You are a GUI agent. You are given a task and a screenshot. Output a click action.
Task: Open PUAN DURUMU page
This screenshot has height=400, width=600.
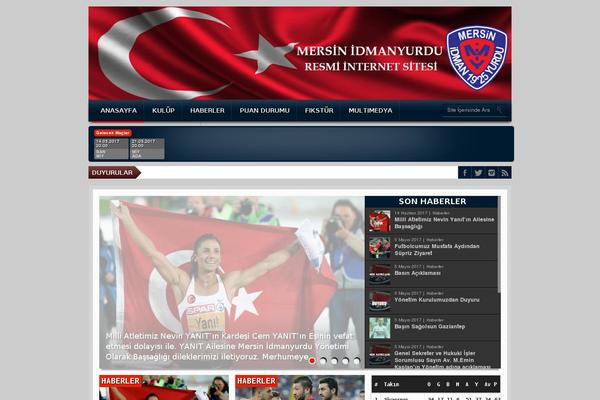click(x=264, y=111)
